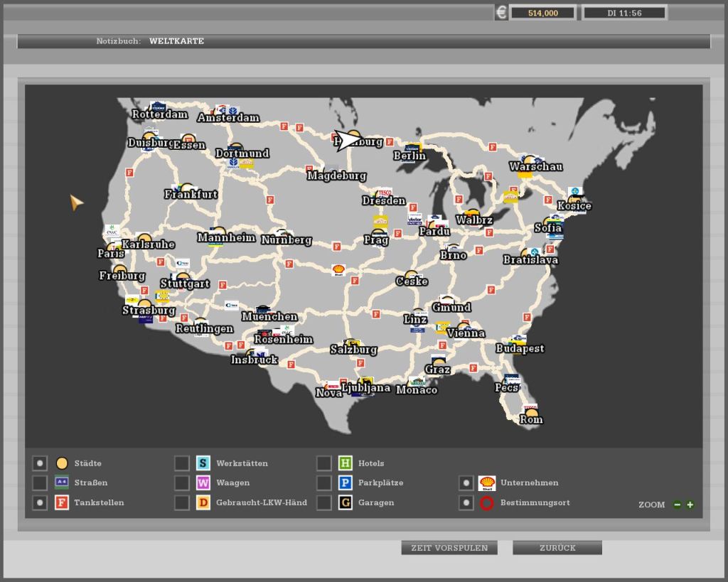Click the Tesco logo above Dresden

coord(385,192)
